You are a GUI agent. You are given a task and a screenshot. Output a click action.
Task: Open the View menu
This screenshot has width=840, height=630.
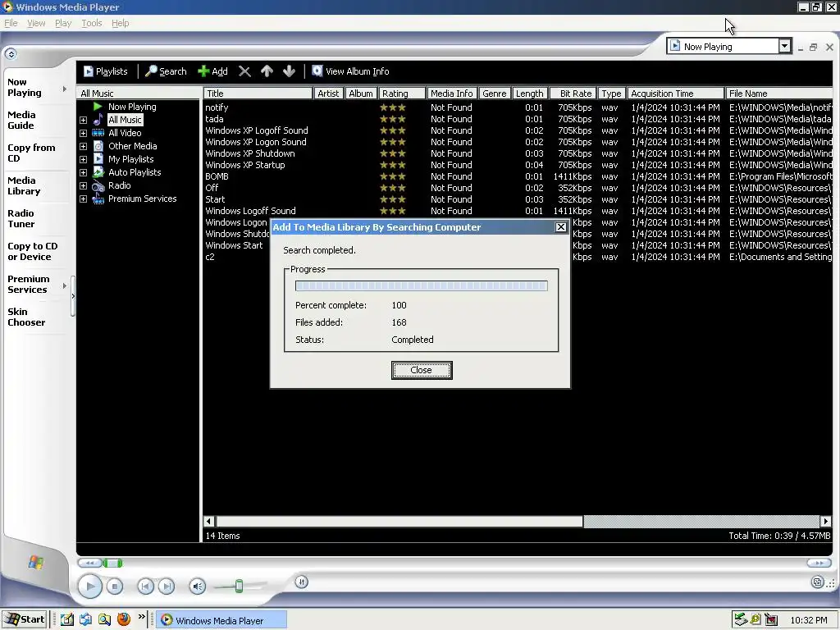36,23
